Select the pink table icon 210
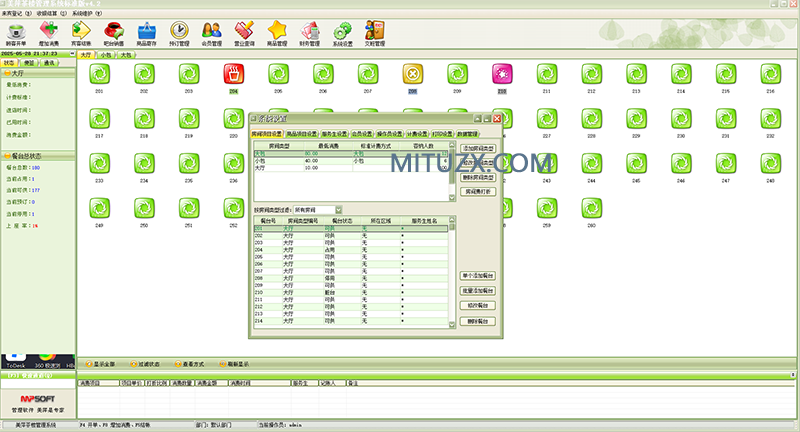The image size is (800, 432). coord(502,75)
